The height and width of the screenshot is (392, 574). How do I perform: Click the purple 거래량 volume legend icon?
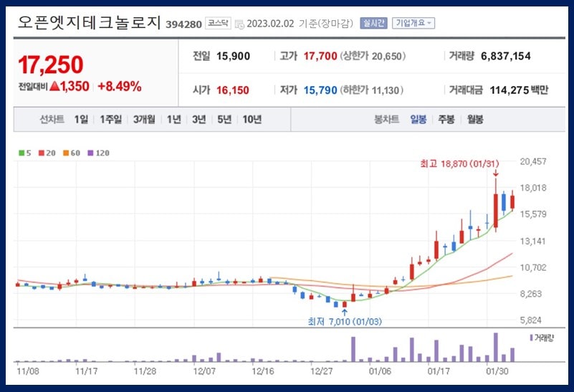(x=531, y=338)
